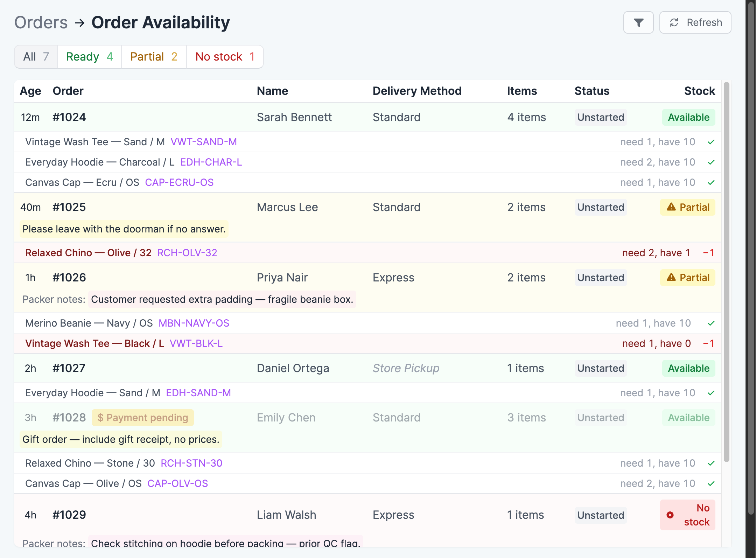
Task: Open SKU link EDH-CHAR-L
Action: pyautogui.click(x=211, y=162)
